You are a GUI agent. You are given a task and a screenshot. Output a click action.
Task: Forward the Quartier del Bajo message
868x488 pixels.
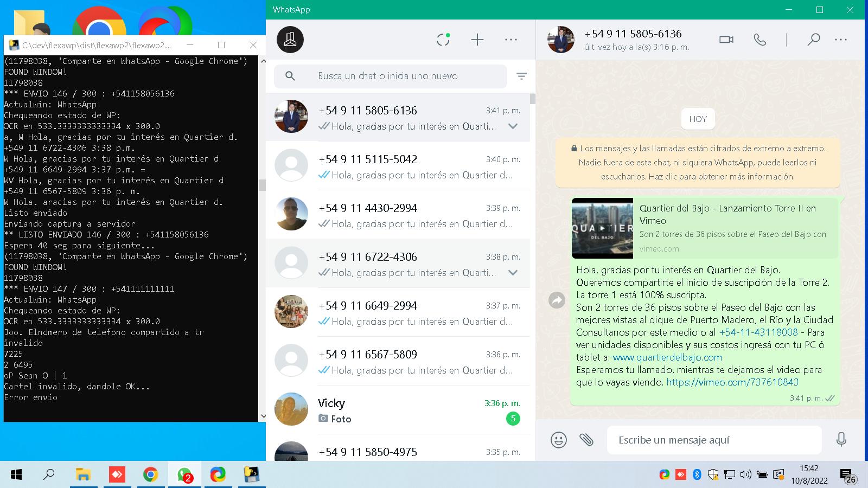click(x=557, y=300)
